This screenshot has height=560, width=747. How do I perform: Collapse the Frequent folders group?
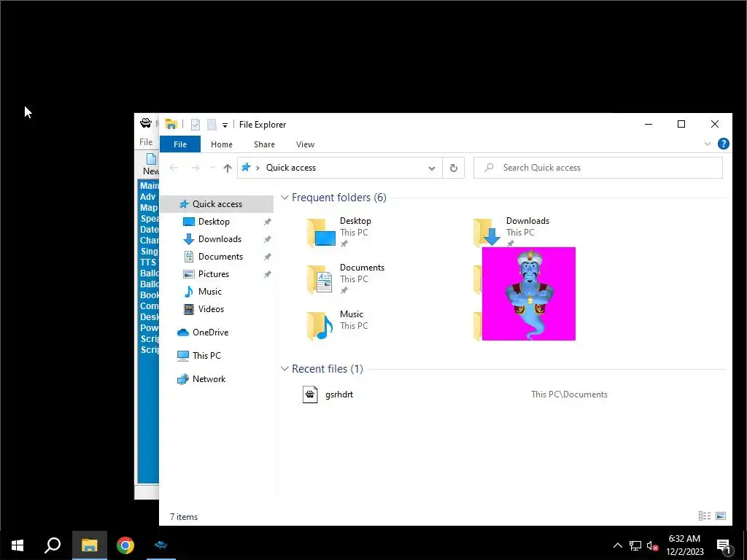pyautogui.click(x=285, y=197)
